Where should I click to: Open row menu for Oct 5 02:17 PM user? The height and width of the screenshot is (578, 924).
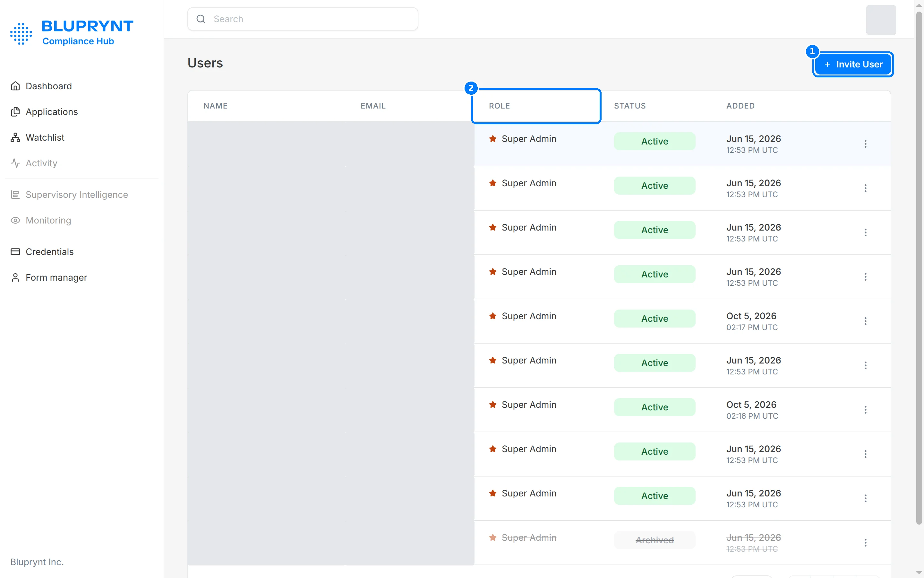click(865, 321)
